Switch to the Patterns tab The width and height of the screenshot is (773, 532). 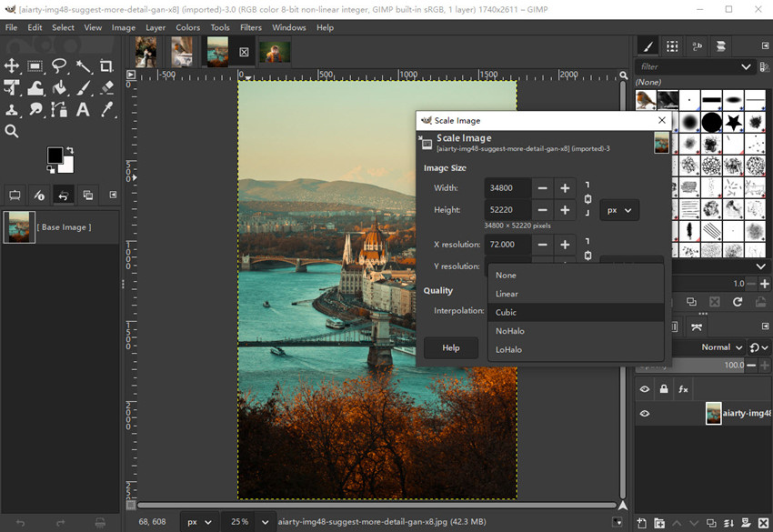point(670,45)
